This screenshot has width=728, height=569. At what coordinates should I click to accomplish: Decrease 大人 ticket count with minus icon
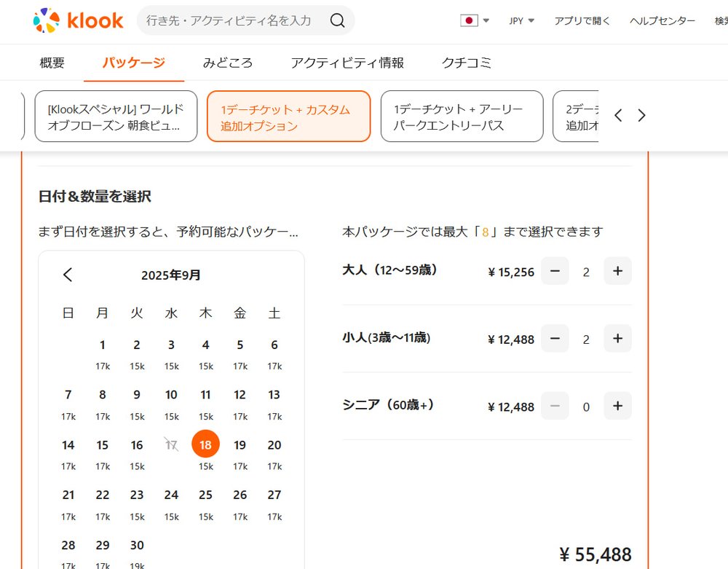(x=554, y=271)
